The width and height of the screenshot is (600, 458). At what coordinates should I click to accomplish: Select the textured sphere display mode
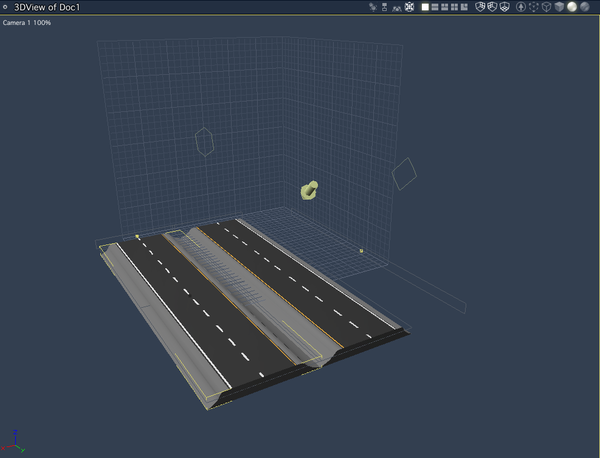point(585,7)
